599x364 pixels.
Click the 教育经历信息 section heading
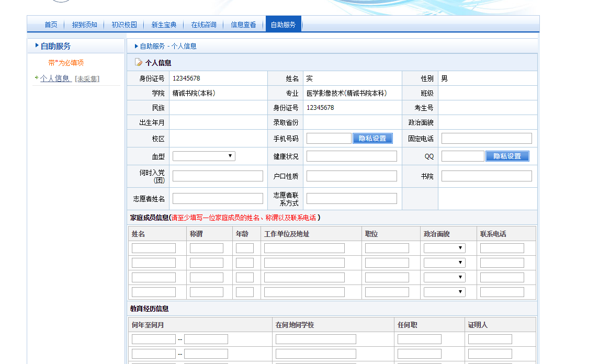tap(150, 309)
